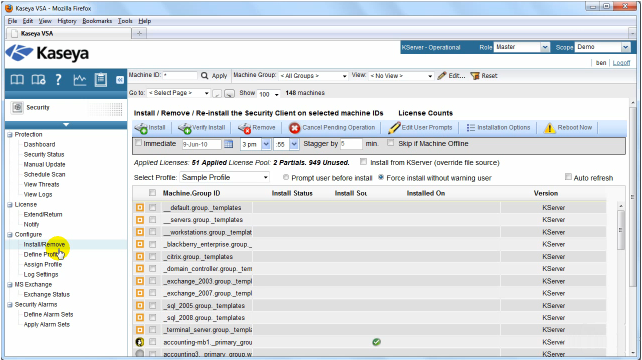This screenshot has height=360, width=642.
Task: Open the View menu
Action: pyautogui.click(x=45, y=21)
